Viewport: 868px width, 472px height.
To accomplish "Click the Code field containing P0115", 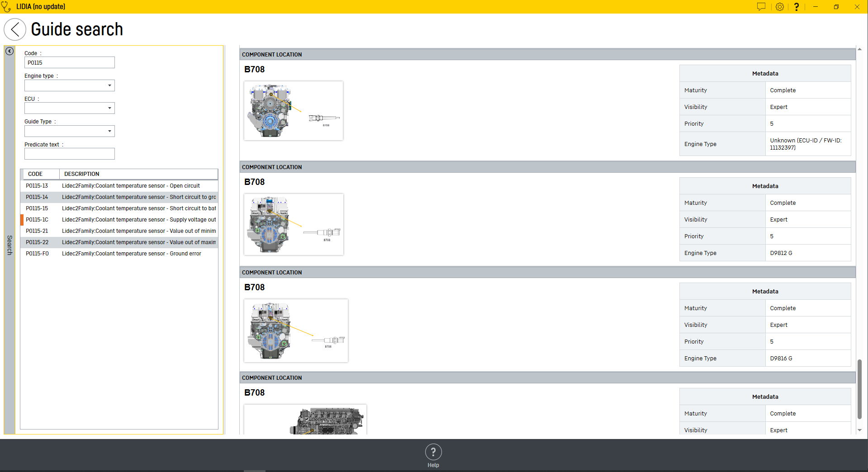I will pos(70,63).
